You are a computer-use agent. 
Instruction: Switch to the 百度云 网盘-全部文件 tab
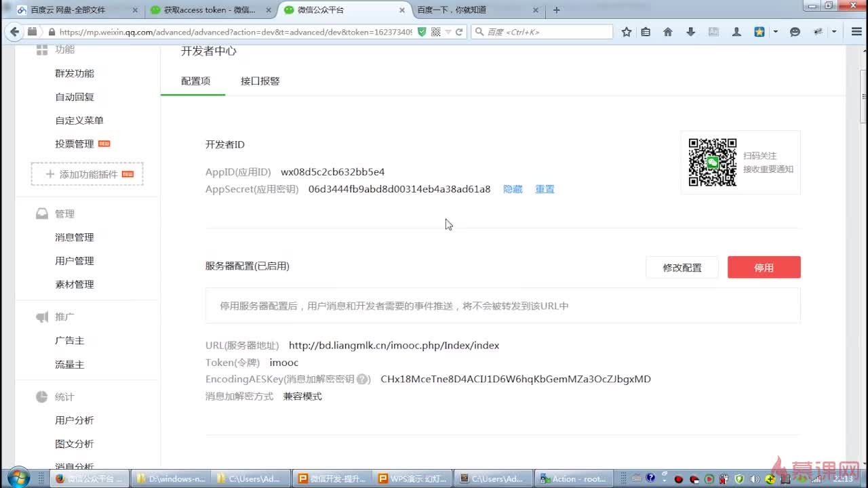[x=77, y=10]
